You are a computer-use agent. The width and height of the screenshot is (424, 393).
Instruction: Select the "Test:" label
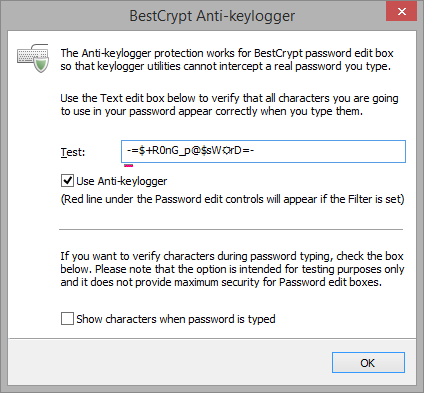73,152
